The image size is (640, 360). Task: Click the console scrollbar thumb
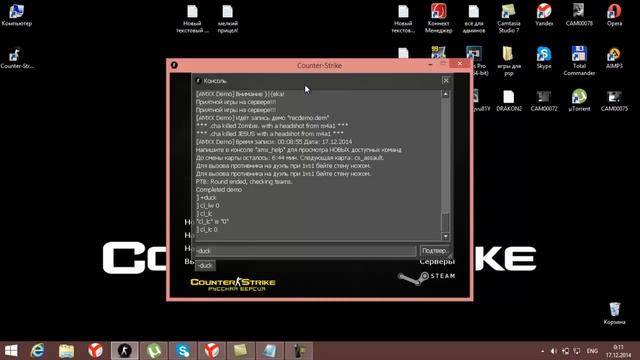tap(446, 222)
